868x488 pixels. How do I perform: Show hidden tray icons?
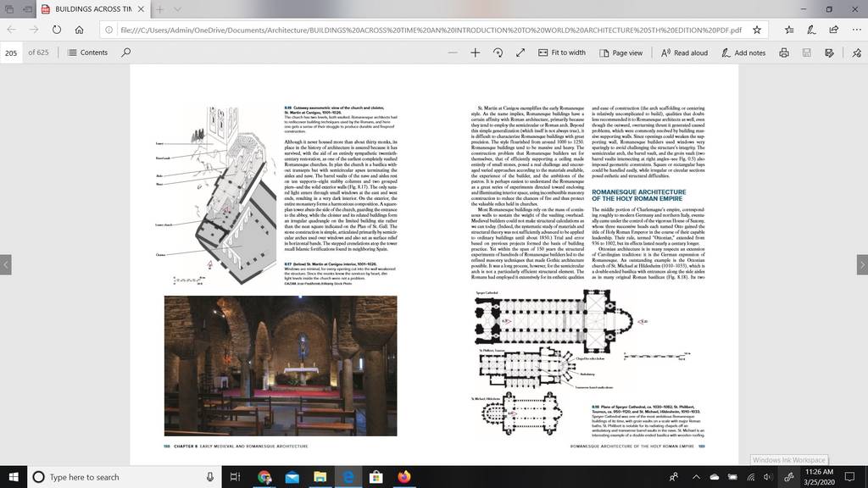(x=696, y=477)
